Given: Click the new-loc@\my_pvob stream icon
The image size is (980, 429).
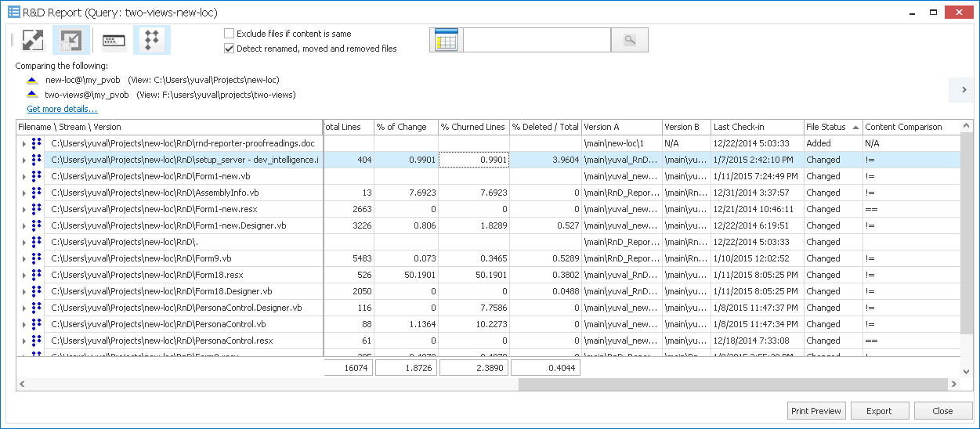Looking at the screenshot, I should coord(32,80).
